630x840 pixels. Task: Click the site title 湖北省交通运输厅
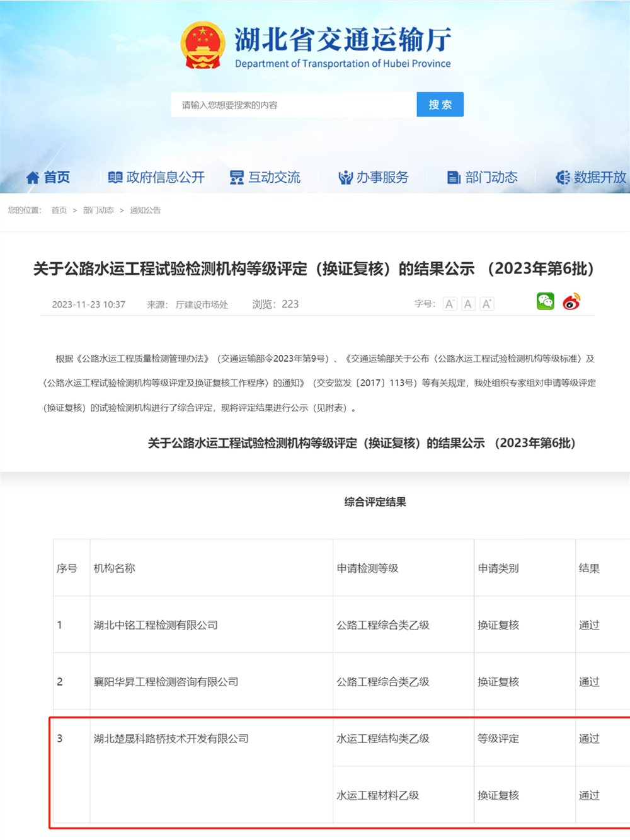(343, 40)
